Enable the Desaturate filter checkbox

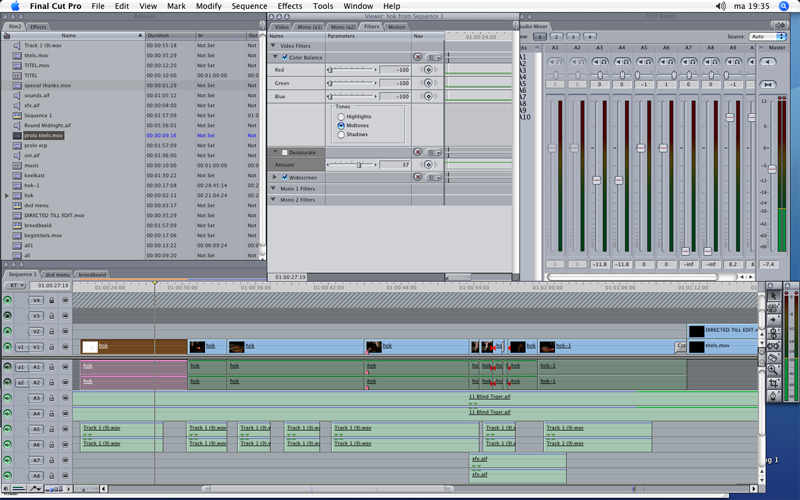pyautogui.click(x=285, y=153)
